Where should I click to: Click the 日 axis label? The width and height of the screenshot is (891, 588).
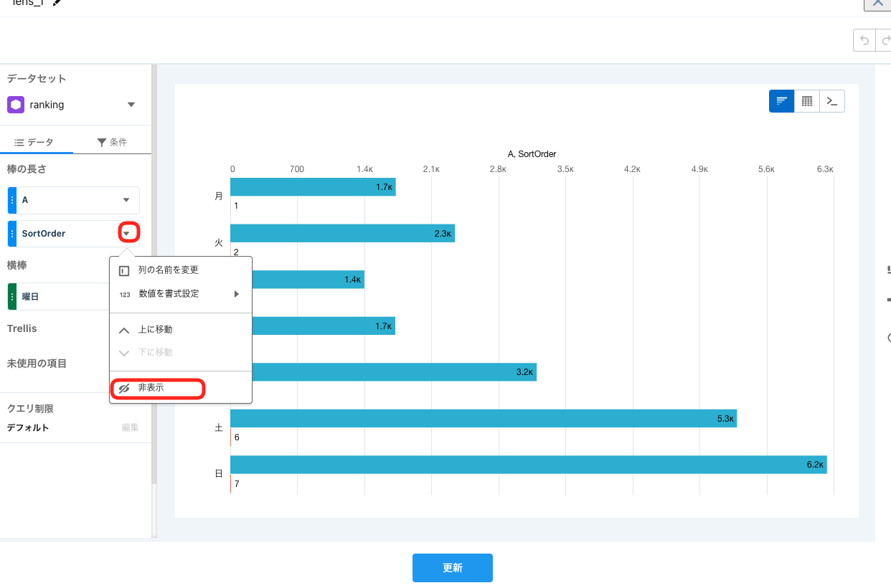pos(219,474)
